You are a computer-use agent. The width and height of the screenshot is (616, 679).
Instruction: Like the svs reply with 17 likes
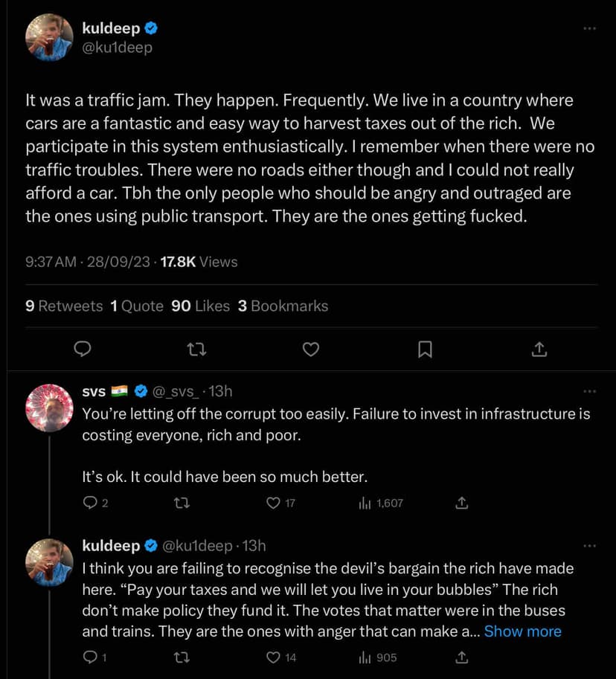[x=273, y=503]
